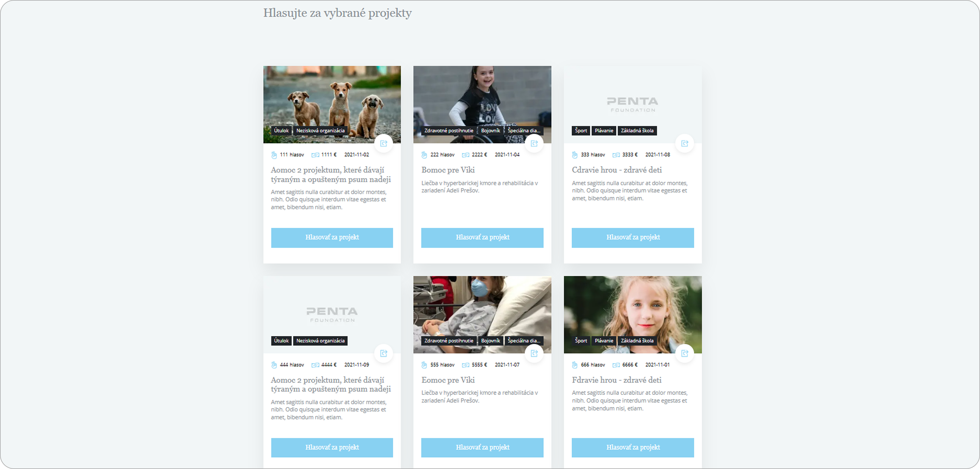Click the money icon beside 6666 €

[x=616, y=365]
